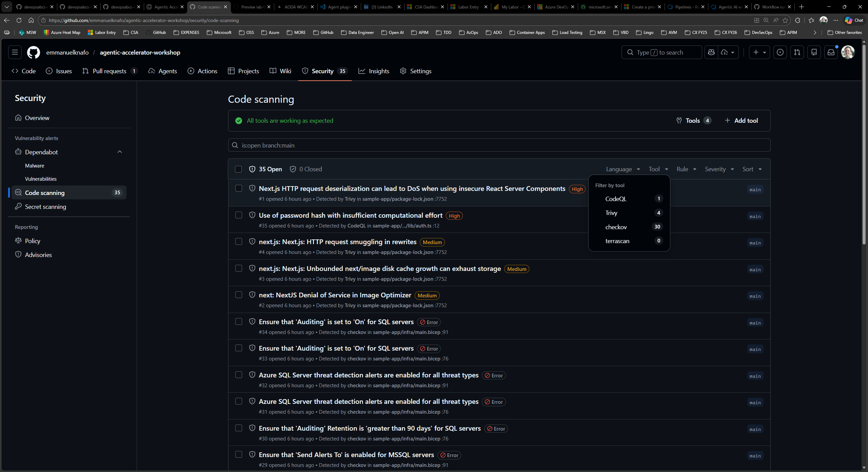Click the create new plus icon
868x472 pixels.
point(756,52)
